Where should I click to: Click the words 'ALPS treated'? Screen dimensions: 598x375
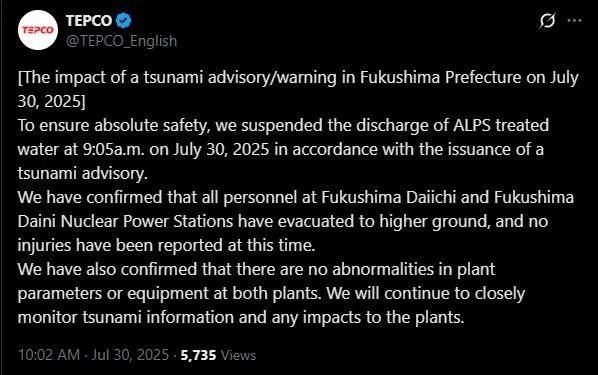(x=501, y=126)
